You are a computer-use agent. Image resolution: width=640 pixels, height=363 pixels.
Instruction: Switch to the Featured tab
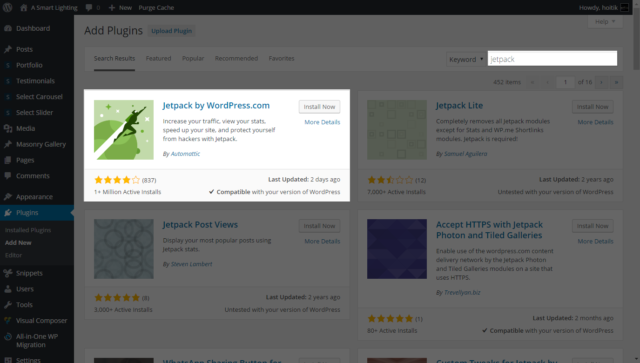tap(158, 58)
